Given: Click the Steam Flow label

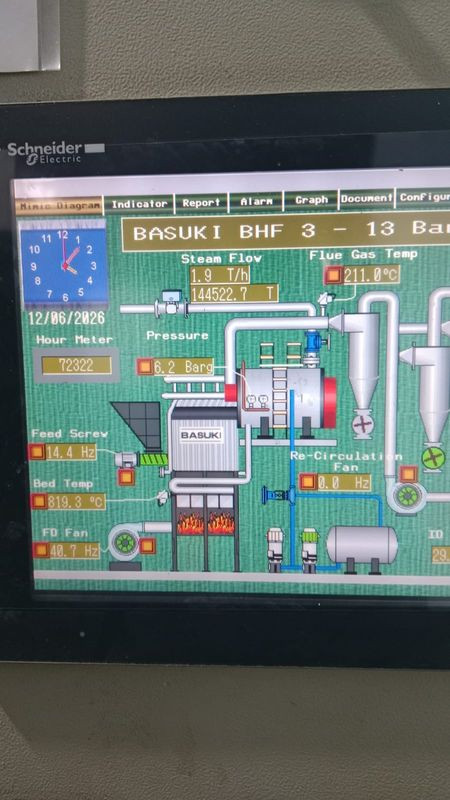Looking at the screenshot, I should click(x=221, y=258).
